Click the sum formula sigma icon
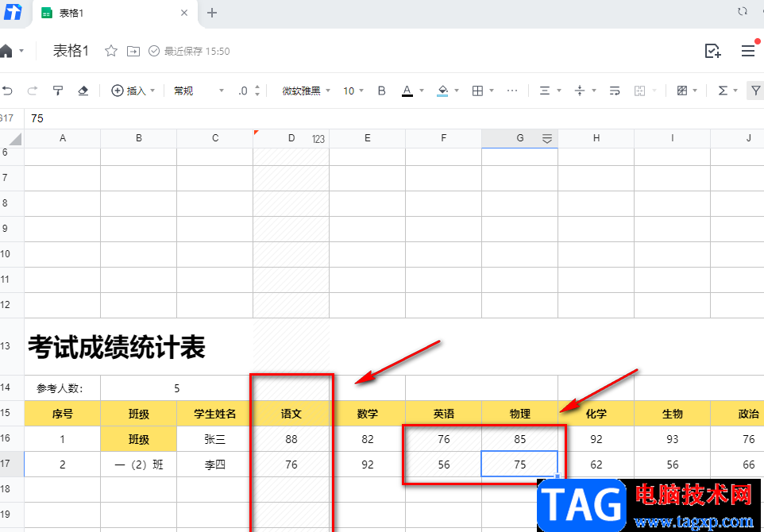 pyautogui.click(x=723, y=91)
